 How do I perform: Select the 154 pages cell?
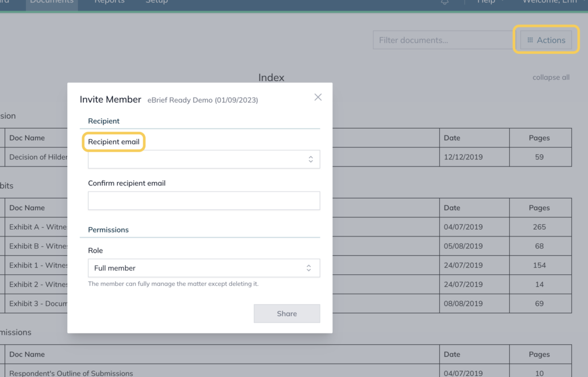pos(540,265)
